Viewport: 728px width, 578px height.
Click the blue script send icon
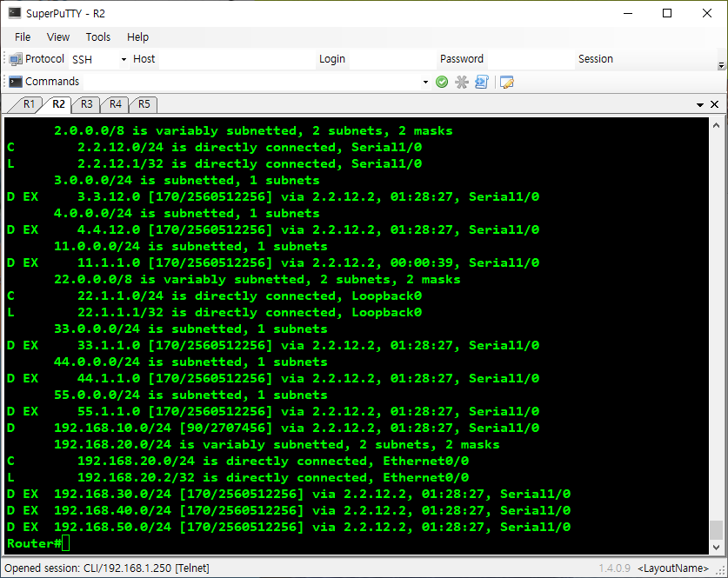coord(482,82)
